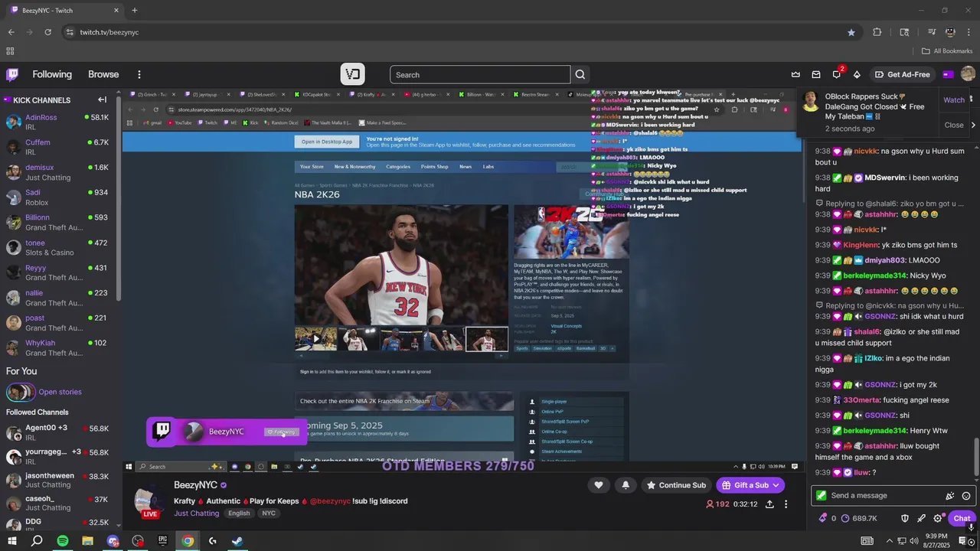Toggle the heart follow button

(599, 485)
